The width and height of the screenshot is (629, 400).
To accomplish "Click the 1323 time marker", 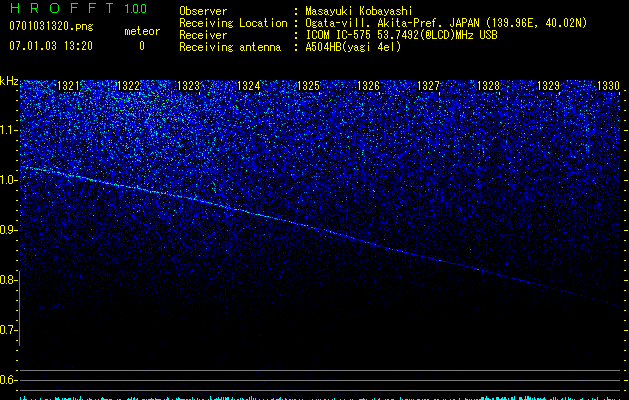I will click(x=188, y=86).
